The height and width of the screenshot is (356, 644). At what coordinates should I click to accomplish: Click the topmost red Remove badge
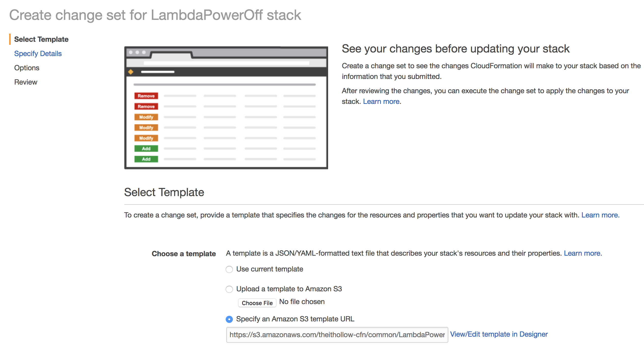click(146, 96)
